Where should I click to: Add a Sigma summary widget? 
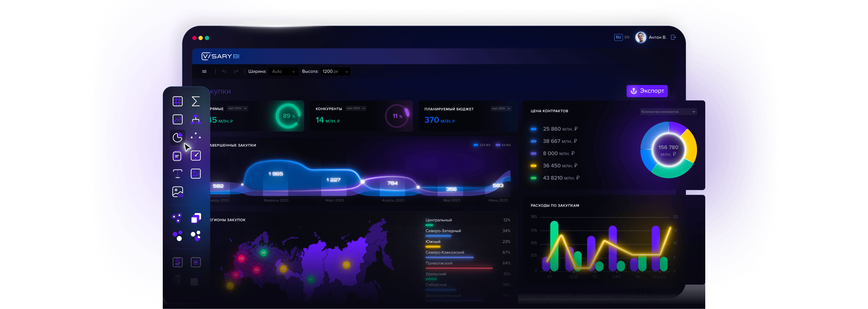pyautogui.click(x=195, y=101)
